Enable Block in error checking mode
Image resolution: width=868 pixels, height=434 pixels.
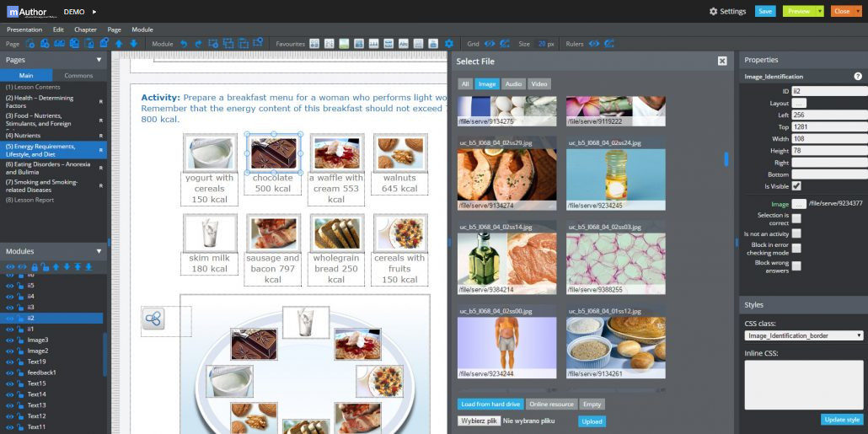click(796, 248)
